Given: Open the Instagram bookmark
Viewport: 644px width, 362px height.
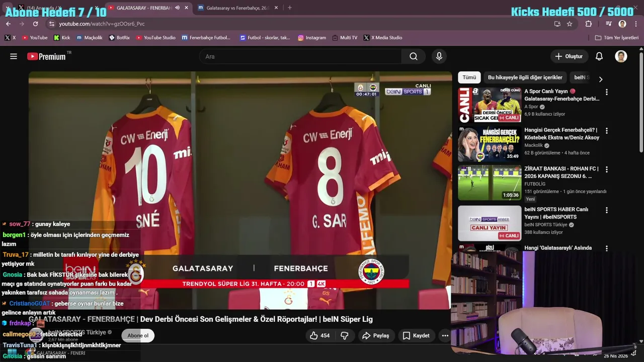Looking at the screenshot, I should [312, 38].
